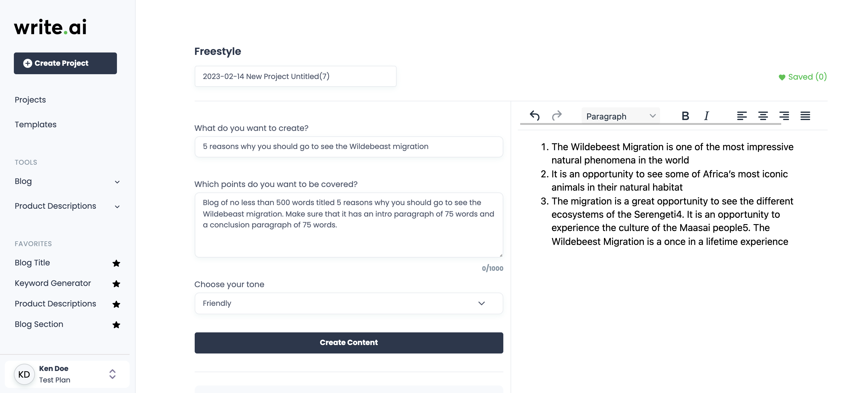Image resolution: width=868 pixels, height=393 pixels.
Task: Justify the editor text
Action: pyautogui.click(x=805, y=116)
